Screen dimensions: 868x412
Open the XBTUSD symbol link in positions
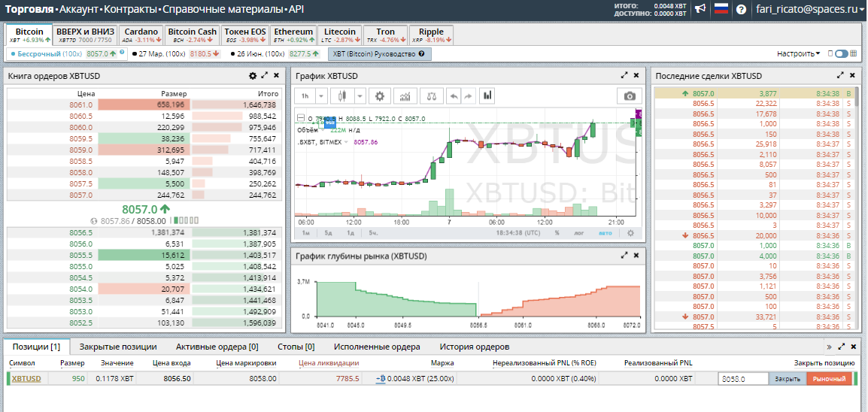(26, 379)
